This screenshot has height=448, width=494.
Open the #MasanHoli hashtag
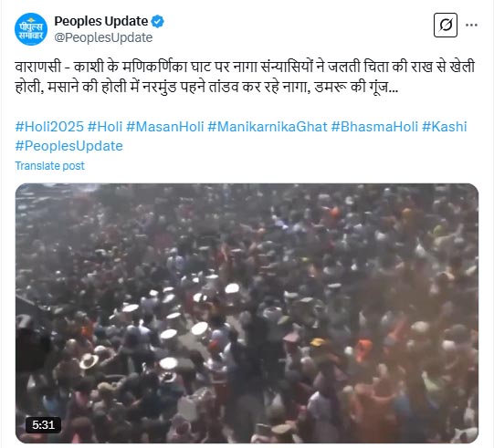tap(165, 127)
